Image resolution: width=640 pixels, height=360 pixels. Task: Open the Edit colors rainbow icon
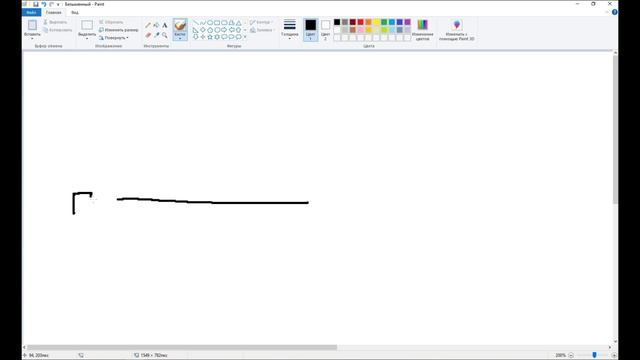422,25
